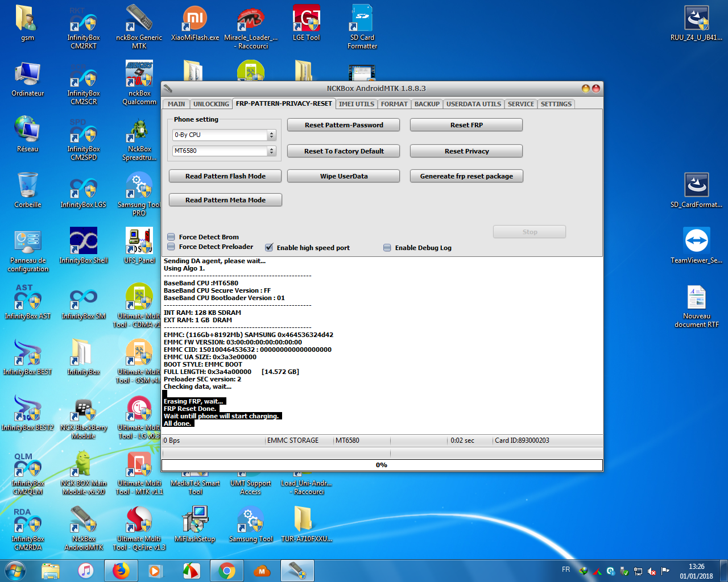The width and height of the screenshot is (728, 582).
Task: Select the FORMAT tab
Action: click(394, 104)
